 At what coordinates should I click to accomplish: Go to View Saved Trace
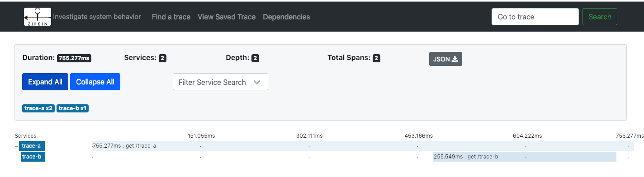[x=227, y=17]
